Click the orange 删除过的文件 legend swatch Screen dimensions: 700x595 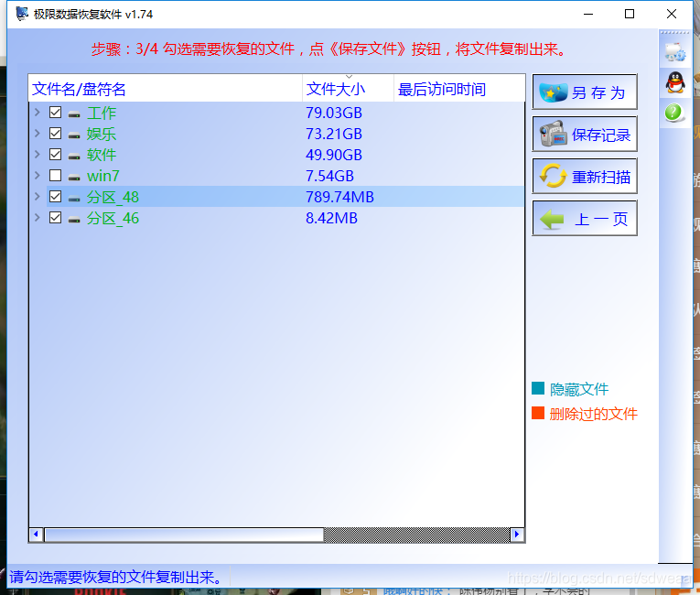[x=538, y=413]
